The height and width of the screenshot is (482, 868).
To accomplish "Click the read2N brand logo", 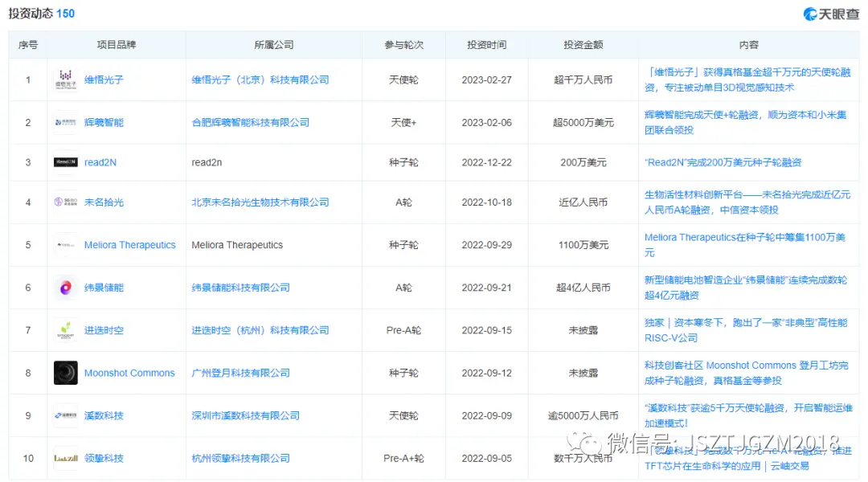I will [x=65, y=162].
